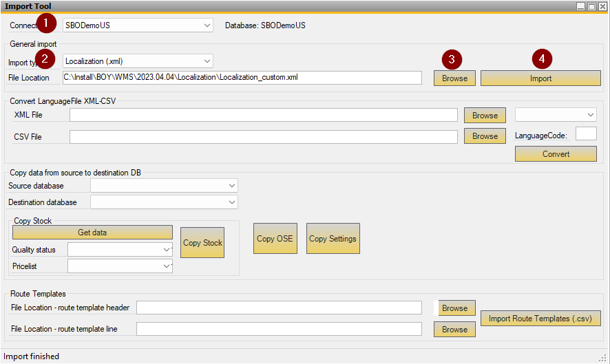Click Browse for route template header
The image size is (610, 364).
coord(456,308)
